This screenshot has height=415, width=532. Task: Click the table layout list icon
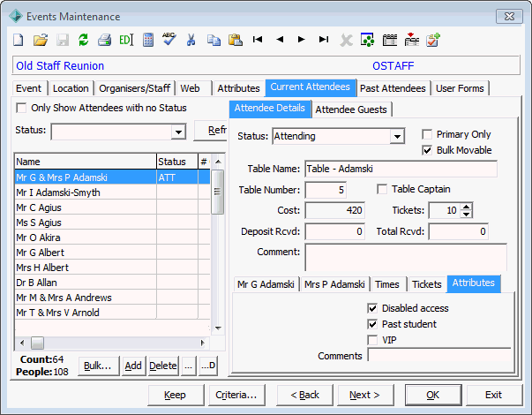[390, 40]
